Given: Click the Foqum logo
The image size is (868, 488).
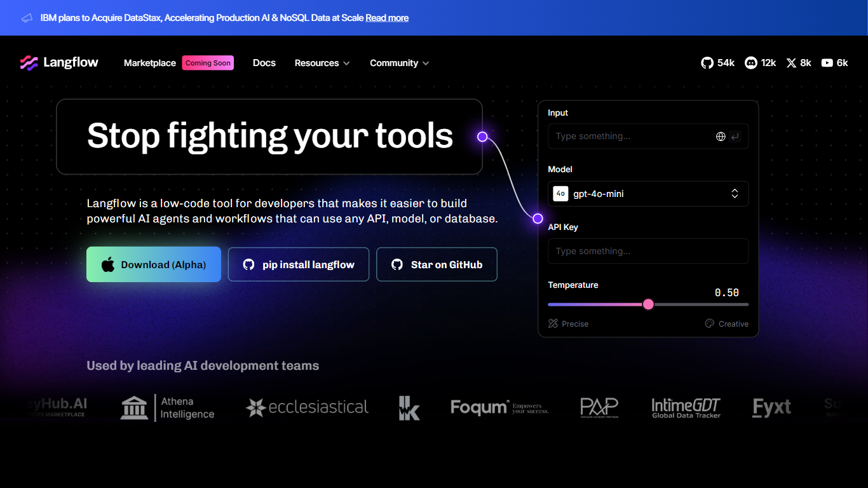Looking at the screenshot, I should (x=499, y=407).
